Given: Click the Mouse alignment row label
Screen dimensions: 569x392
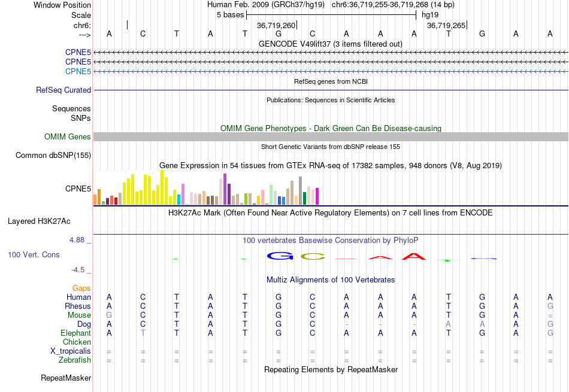Looking at the screenshot, I should click(79, 315).
